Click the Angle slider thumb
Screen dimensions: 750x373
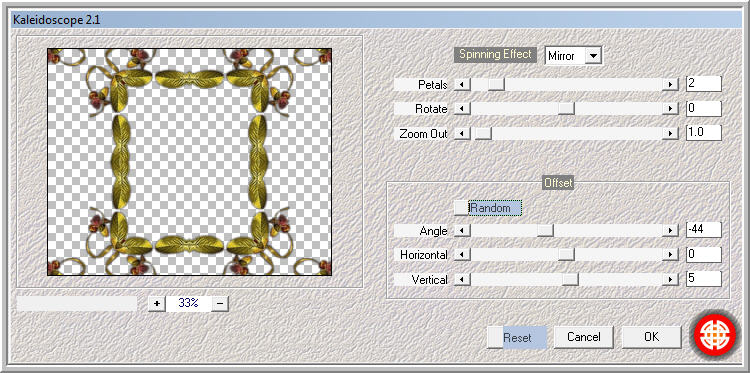[x=545, y=231]
